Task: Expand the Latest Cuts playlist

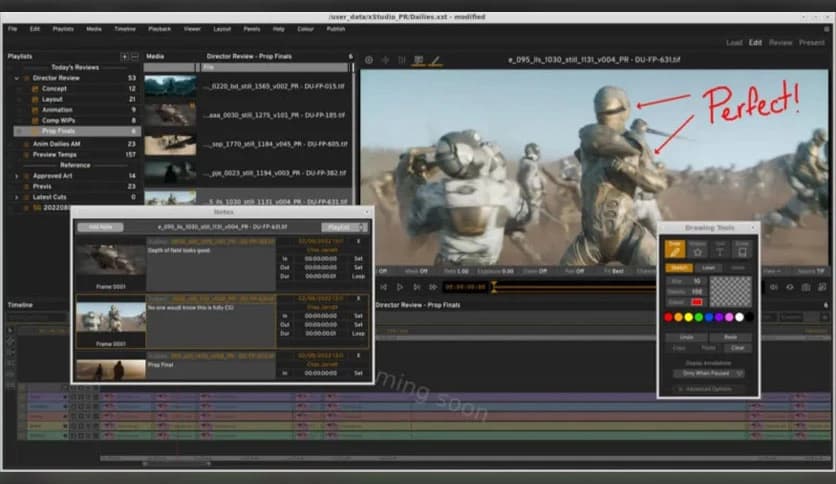Action: click(x=17, y=197)
